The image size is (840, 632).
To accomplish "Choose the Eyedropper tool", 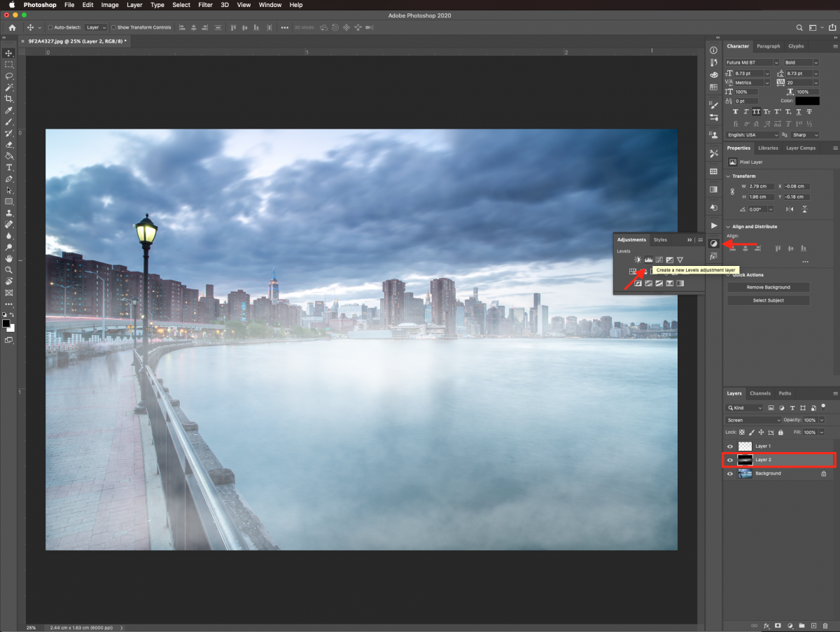I will (x=9, y=110).
